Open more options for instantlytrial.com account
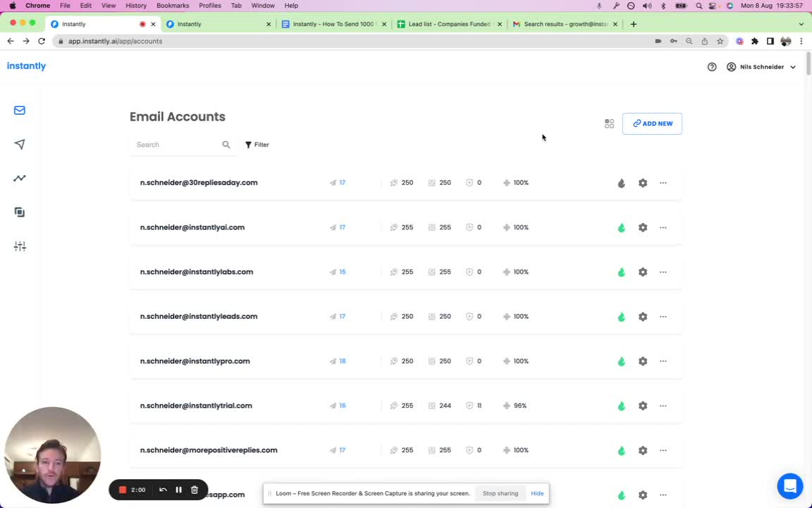This screenshot has height=508, width=812. 663,406
